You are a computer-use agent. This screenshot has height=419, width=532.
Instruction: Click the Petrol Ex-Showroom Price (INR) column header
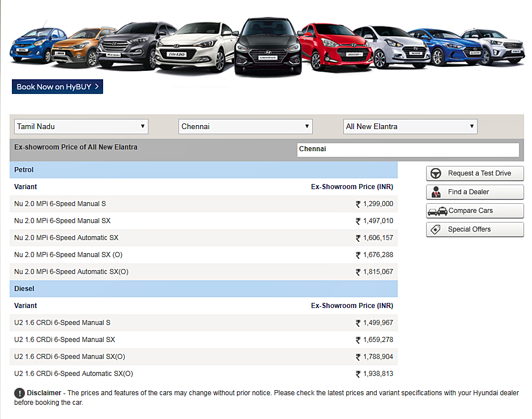click(x=352, y=187)
